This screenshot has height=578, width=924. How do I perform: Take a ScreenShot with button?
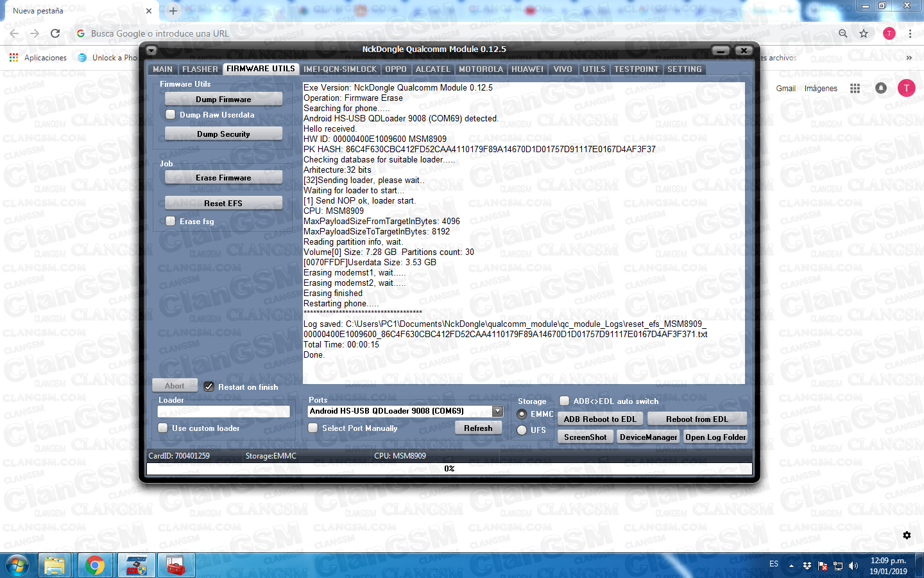(585, 437)
